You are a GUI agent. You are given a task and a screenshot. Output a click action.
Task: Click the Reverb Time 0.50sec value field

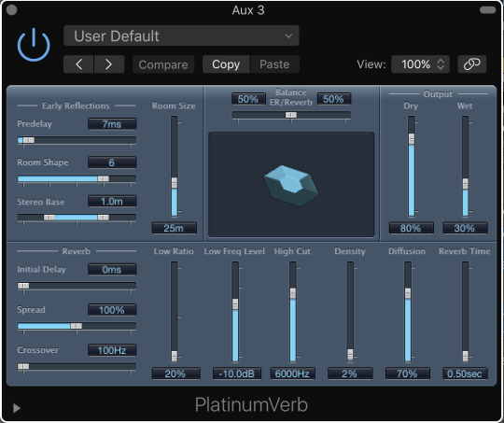click(x=465, y=374)
